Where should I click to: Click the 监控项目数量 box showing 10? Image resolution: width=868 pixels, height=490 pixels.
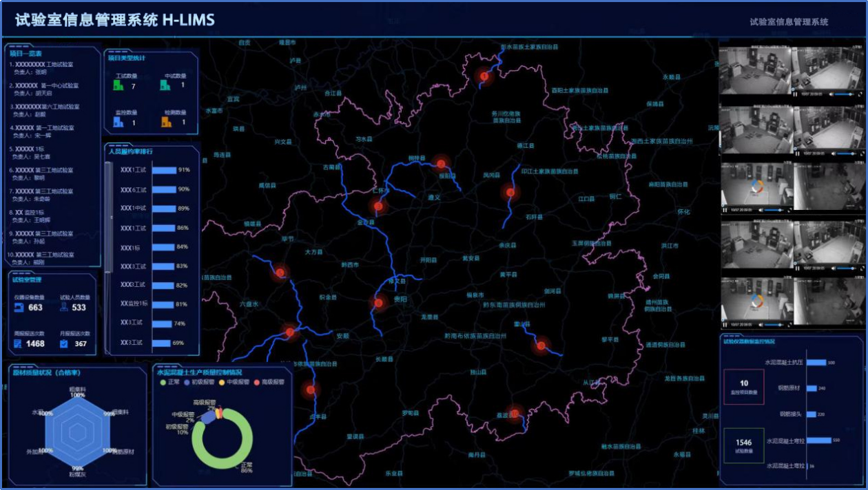(744, 387)
